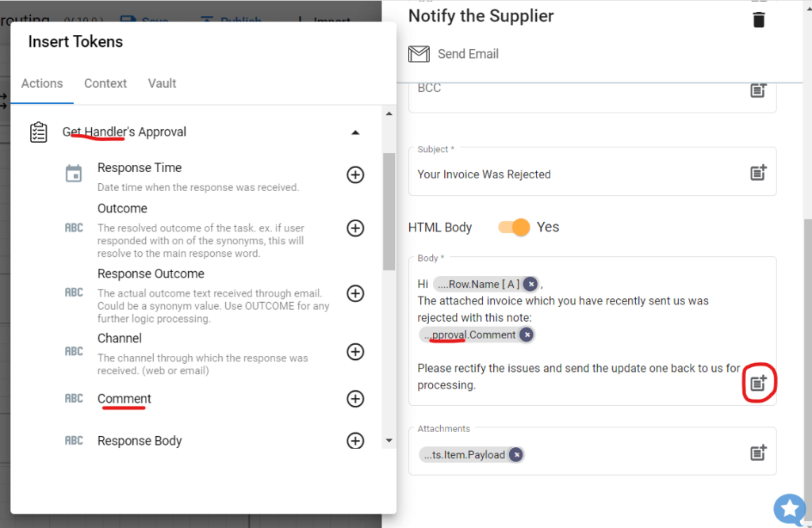Add the Comment token with its plus button
The height and width of the screenshot is (528, 812).
355,399
